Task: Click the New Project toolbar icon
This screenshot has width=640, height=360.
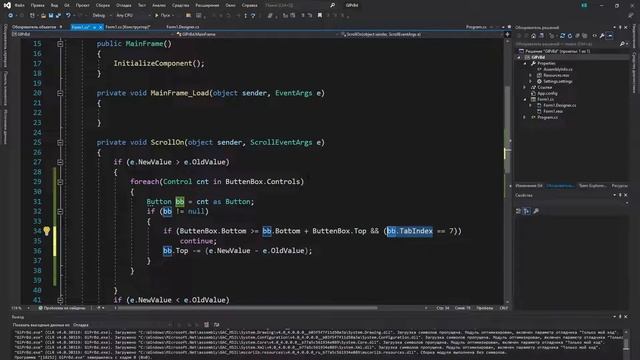Action: (32, 16)
